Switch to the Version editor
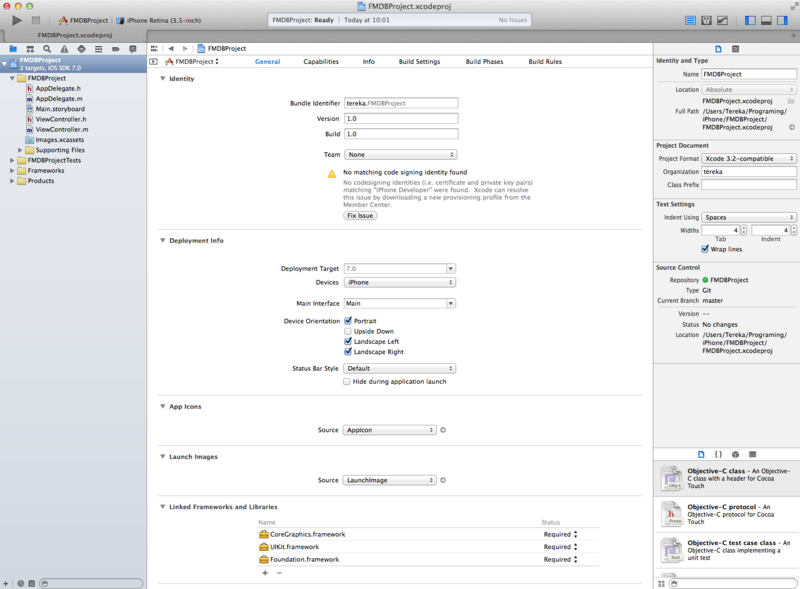Image resolution: width=800 pixels, height=589 pixels. (x=722, y=20)
